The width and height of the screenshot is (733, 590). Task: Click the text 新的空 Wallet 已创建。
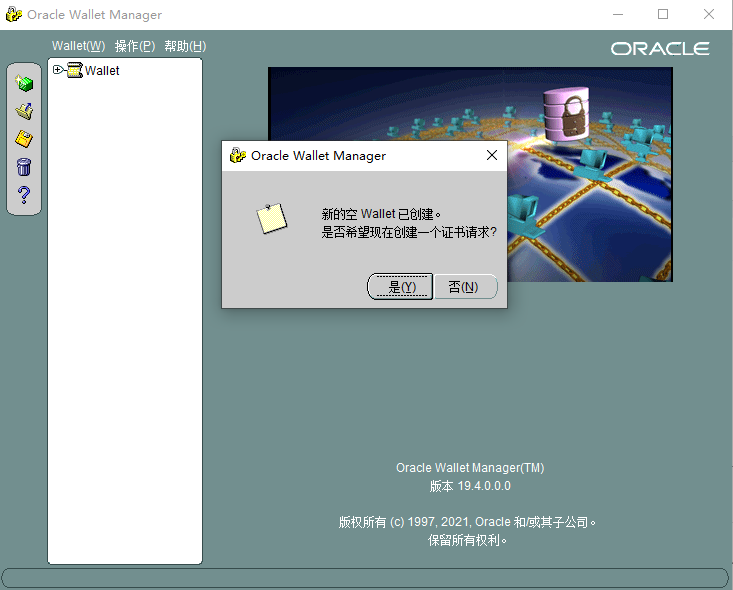click(x=381, y=214)
